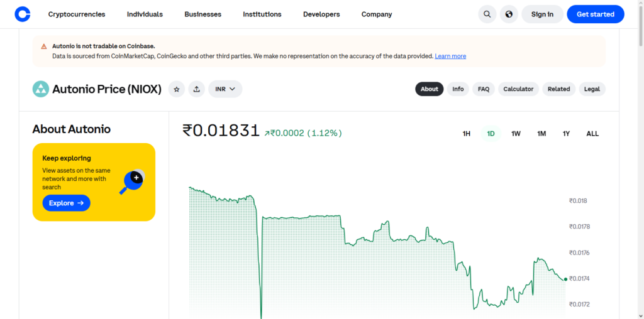The image size is (644, 319).
Task: Open the globe language selector icon
Action: click(509, 14)
